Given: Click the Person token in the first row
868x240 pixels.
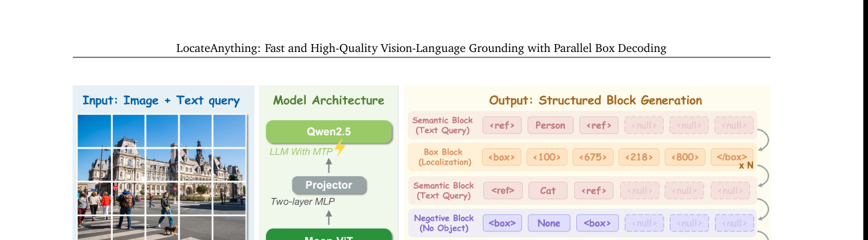Looking at the screenshot, I should (x=550, y=125).
